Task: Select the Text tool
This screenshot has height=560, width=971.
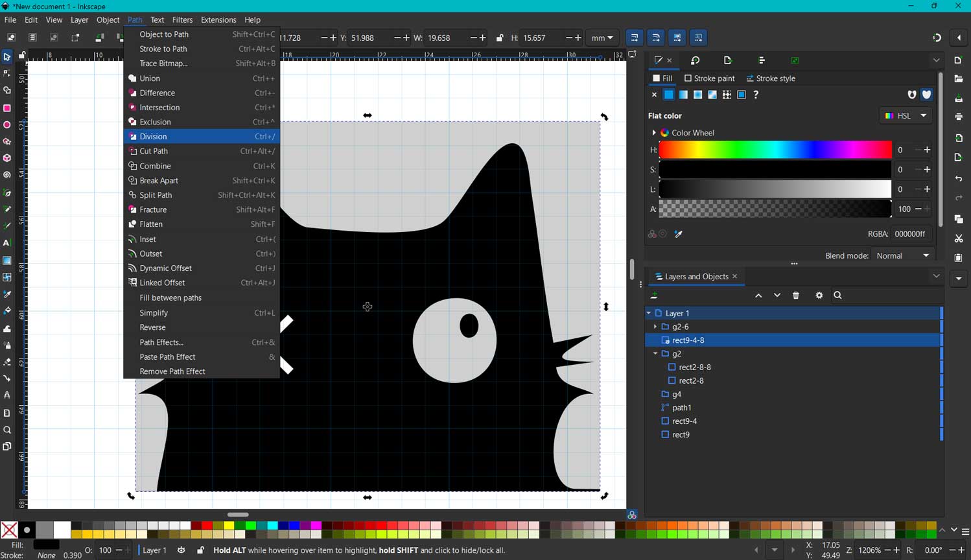Action: click(x=7, y=243)
